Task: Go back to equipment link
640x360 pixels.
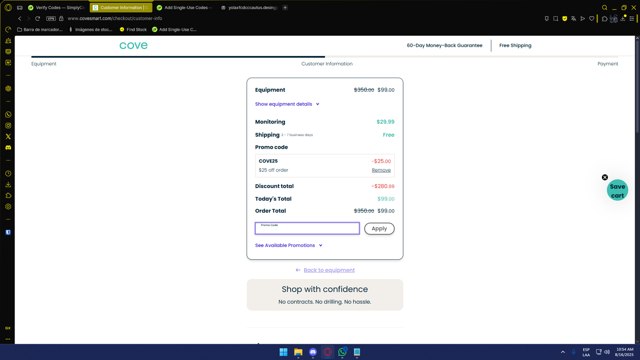Action: point(329,270)
